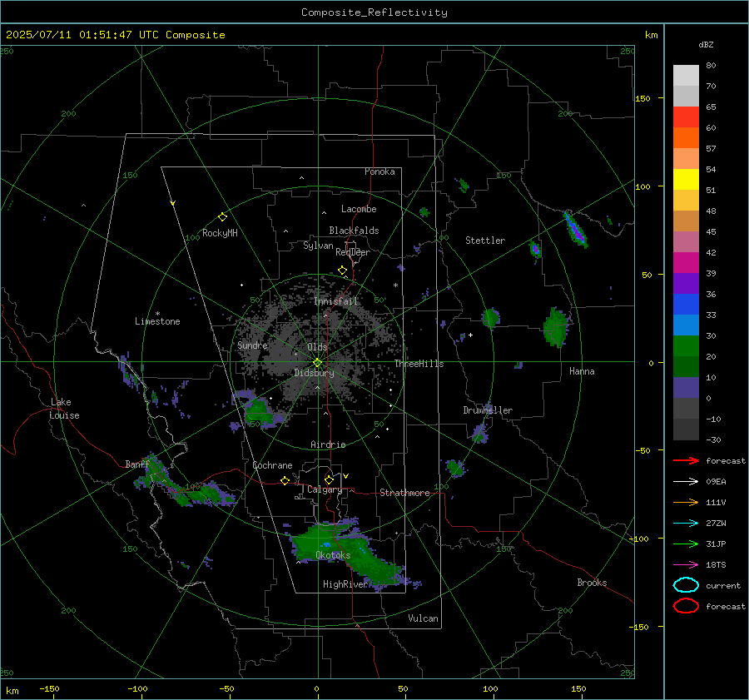Click the Okotoks label in the echo

333,555
